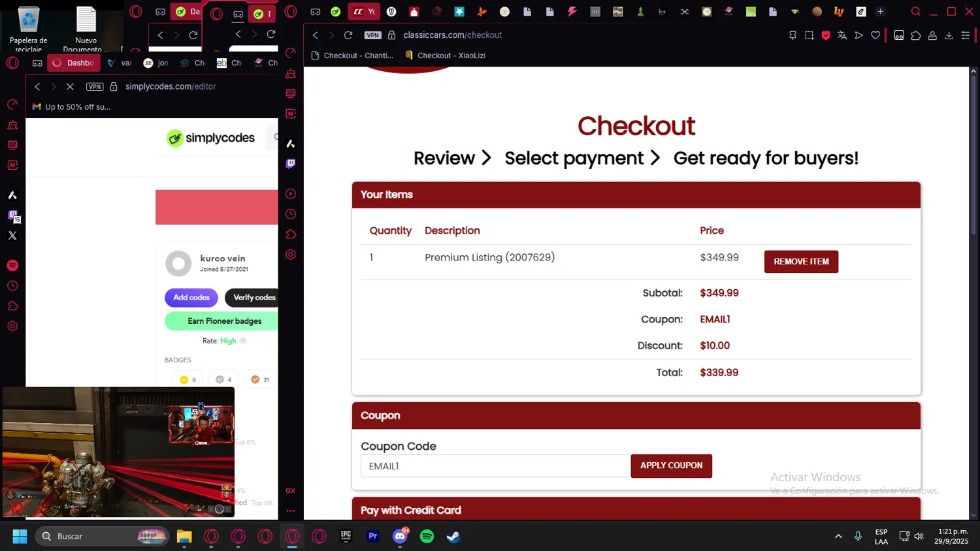Stop loading the simplycodes page
Screen dimensions: 980x551
70,86
